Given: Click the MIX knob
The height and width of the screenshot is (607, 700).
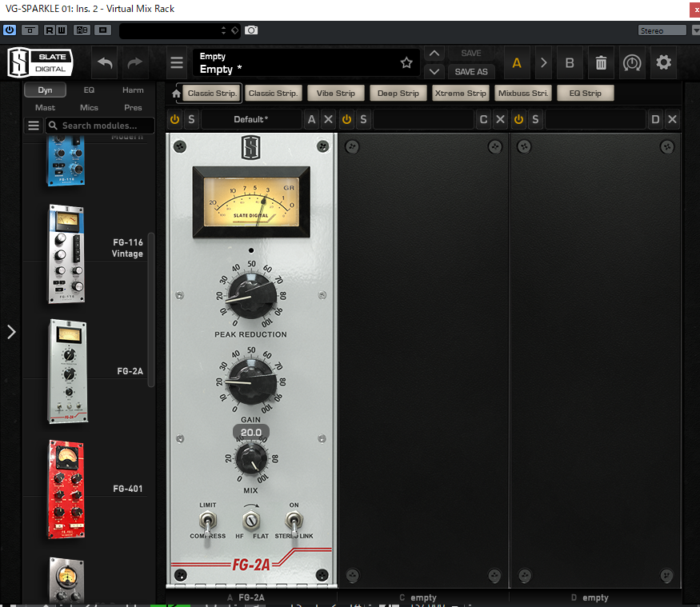Looking at the screenshot, I should pos(251,459).
